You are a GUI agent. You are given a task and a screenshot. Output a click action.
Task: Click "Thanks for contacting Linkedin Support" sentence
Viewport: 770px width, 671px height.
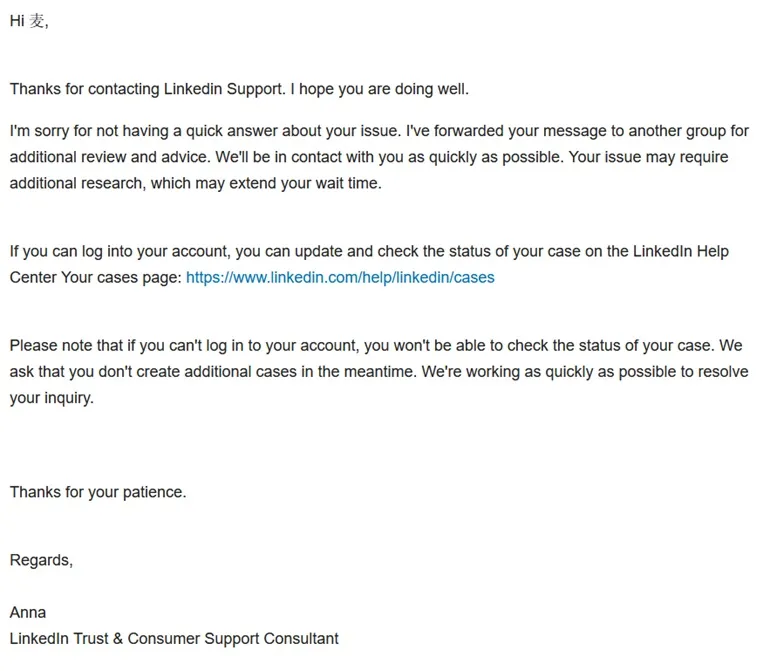(x=147, y=89)
